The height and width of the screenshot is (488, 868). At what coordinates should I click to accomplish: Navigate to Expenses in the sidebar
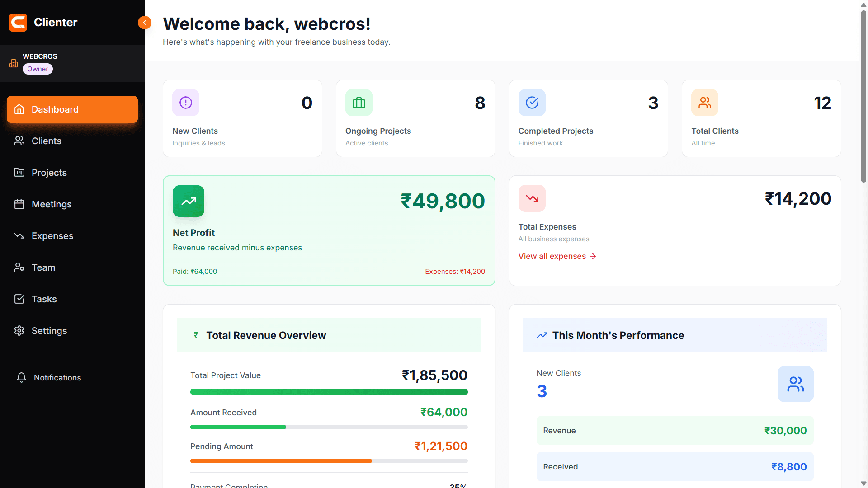click(52, 236)
